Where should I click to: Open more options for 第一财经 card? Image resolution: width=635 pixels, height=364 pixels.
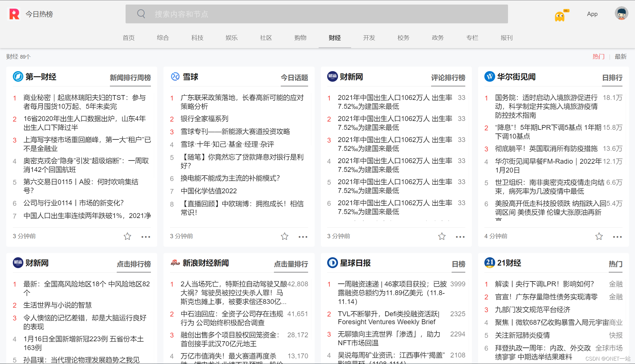tap(146, 237)
